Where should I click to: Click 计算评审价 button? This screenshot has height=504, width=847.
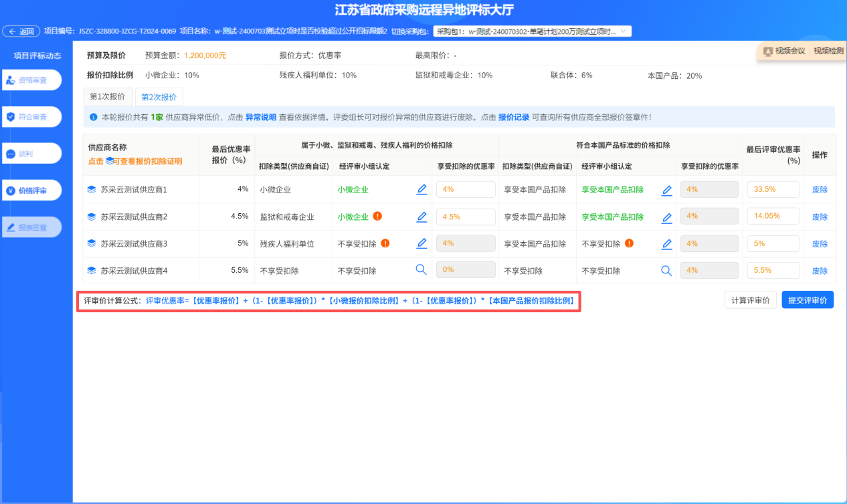tap(750, 300)
